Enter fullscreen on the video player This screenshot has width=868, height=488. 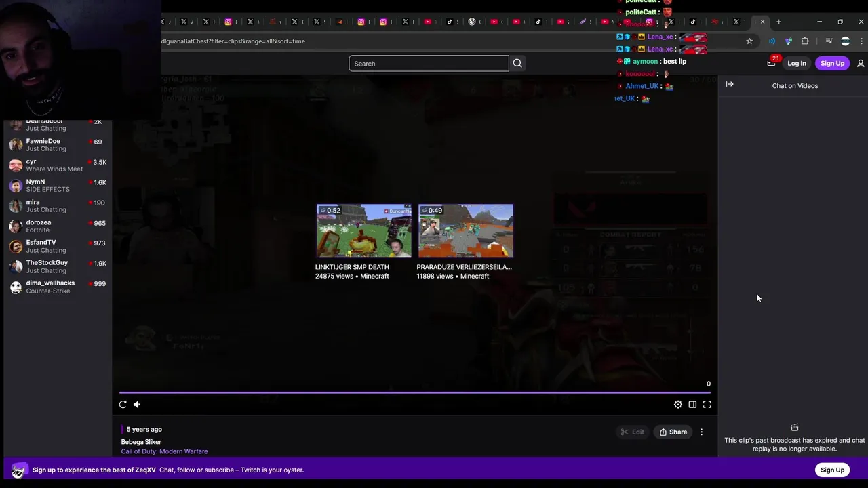pyautogui.click(x=707, y=405)
